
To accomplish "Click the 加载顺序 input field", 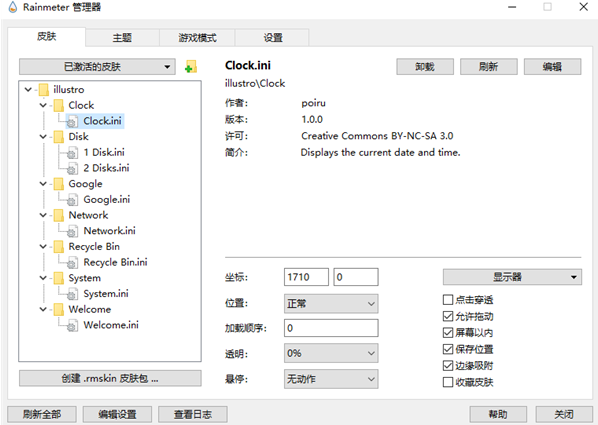I will (x=331, y=328).
